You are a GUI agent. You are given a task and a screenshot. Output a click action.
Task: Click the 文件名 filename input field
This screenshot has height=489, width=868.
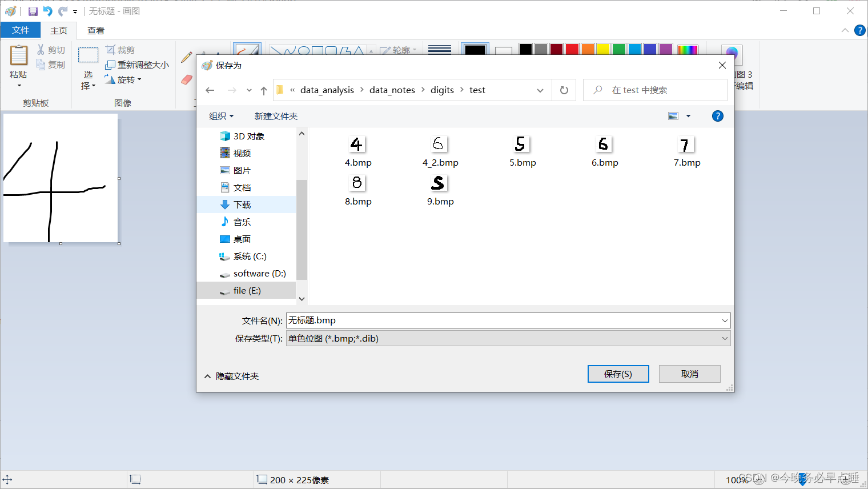click(x=508, y=320)
